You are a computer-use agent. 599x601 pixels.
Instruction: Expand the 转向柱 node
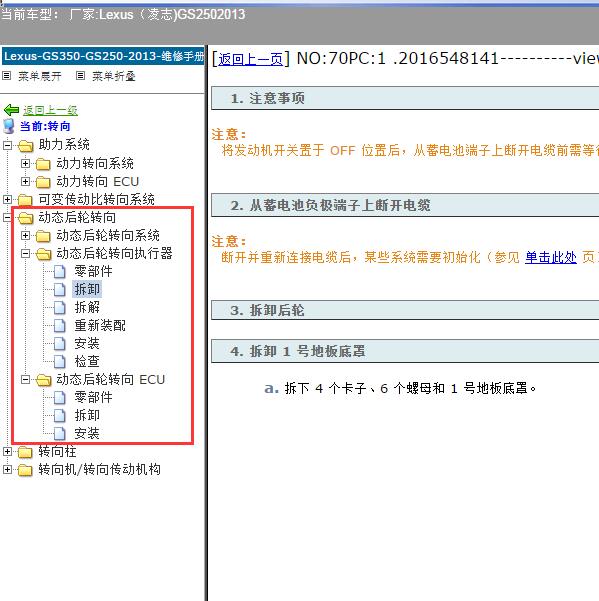[7, 452]
